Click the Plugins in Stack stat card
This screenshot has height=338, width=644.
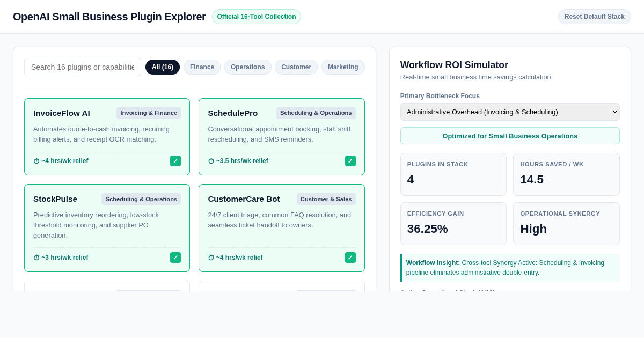coord(453,174)
